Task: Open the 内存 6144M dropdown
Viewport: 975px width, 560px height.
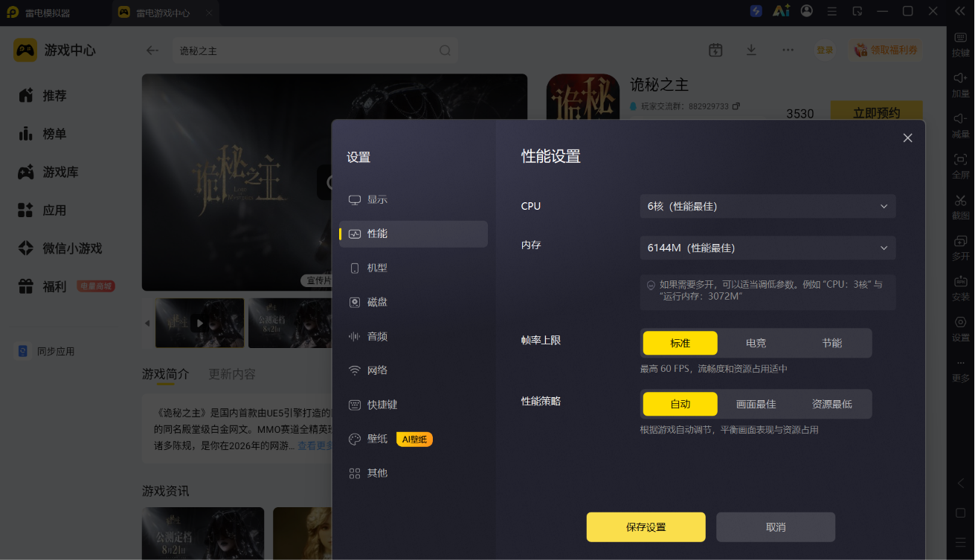Action: point(768,248)
